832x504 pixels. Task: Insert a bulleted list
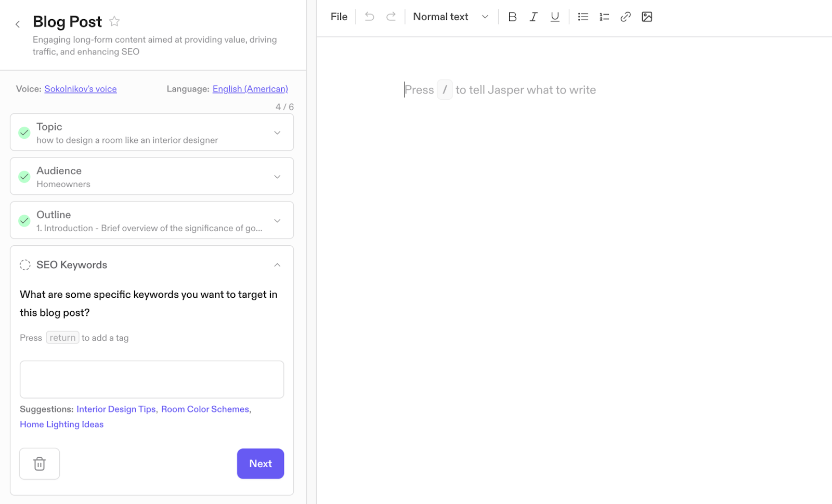pos(583,16)
